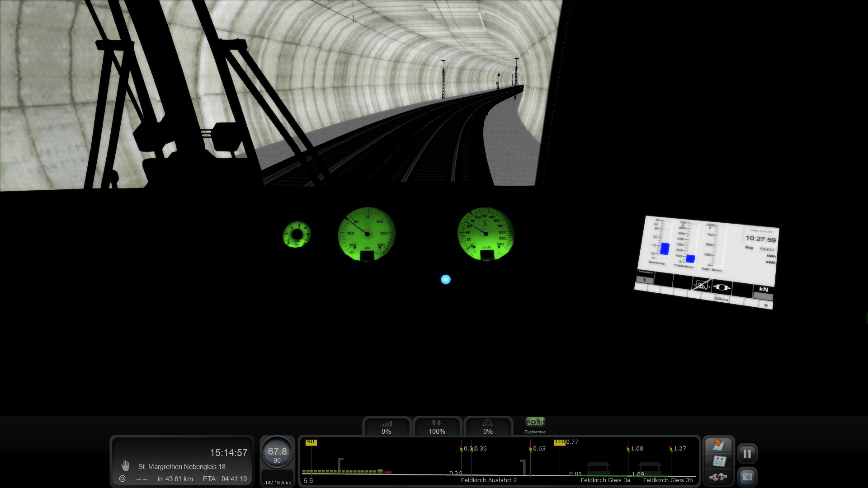Click the Feldkirch Gleis 3b platform marker
Image resolution: width=868 pixels, height=488 pixels.
pos(649,468)
